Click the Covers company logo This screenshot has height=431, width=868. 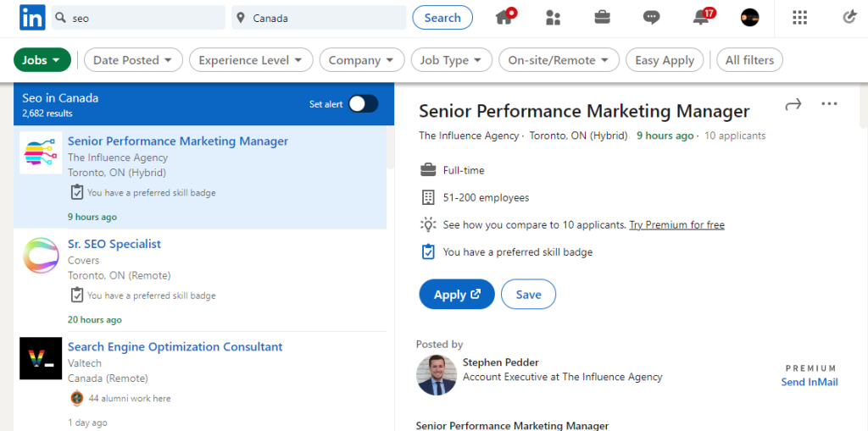click(41, 256)
